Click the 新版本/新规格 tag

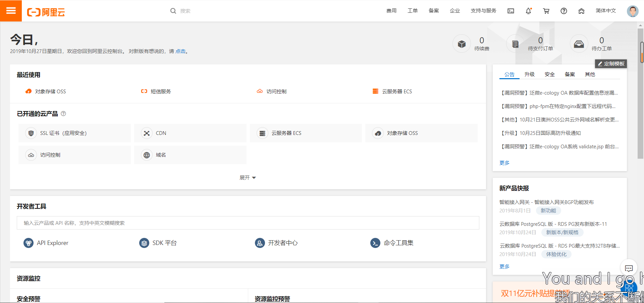click(562, 233)
